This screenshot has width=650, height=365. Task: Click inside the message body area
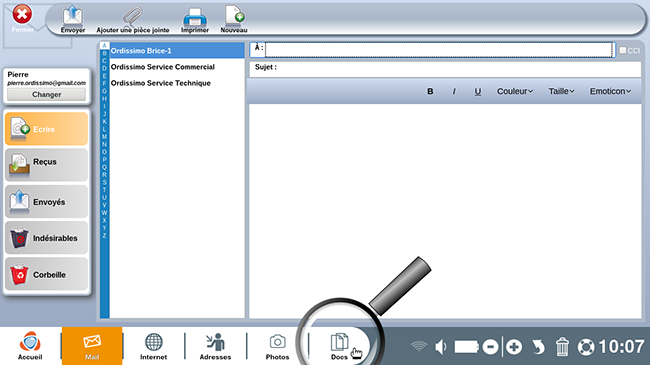point(445,211)
